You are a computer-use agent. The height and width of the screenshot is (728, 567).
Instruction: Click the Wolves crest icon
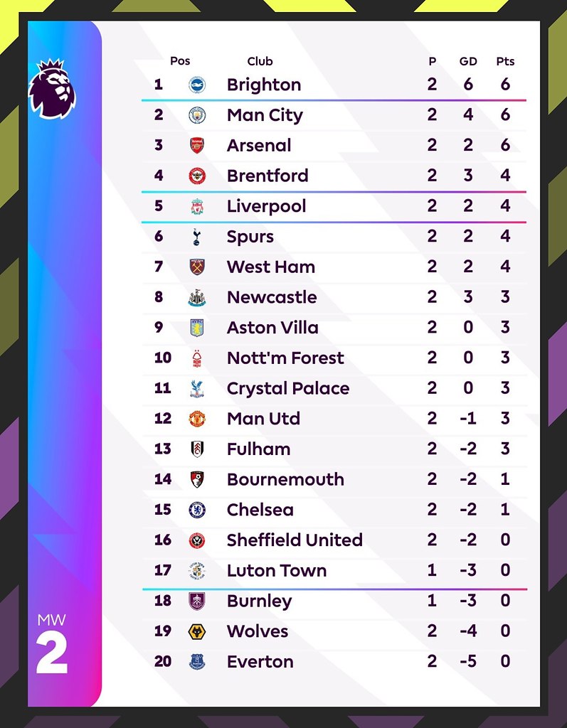197,631
